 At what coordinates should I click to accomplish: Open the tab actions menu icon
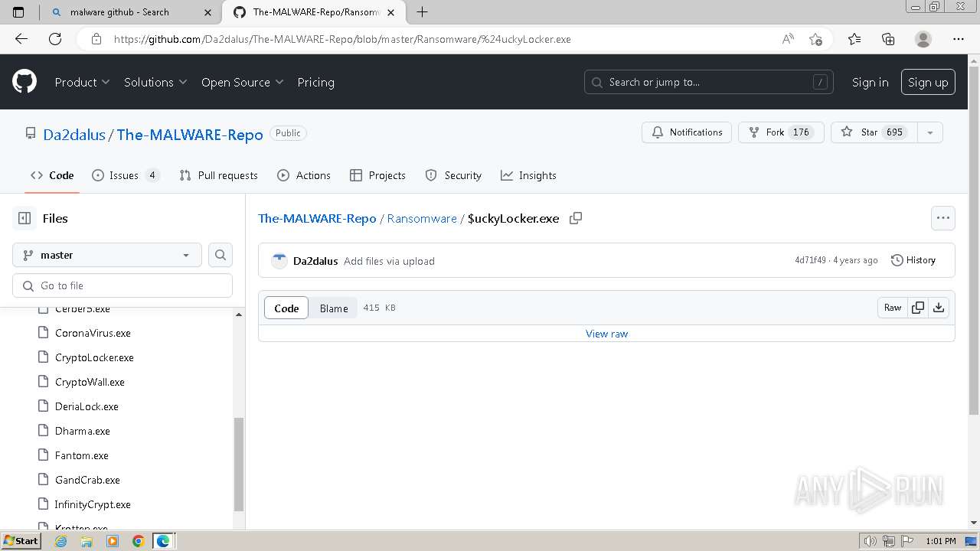(x=19, y=11)
